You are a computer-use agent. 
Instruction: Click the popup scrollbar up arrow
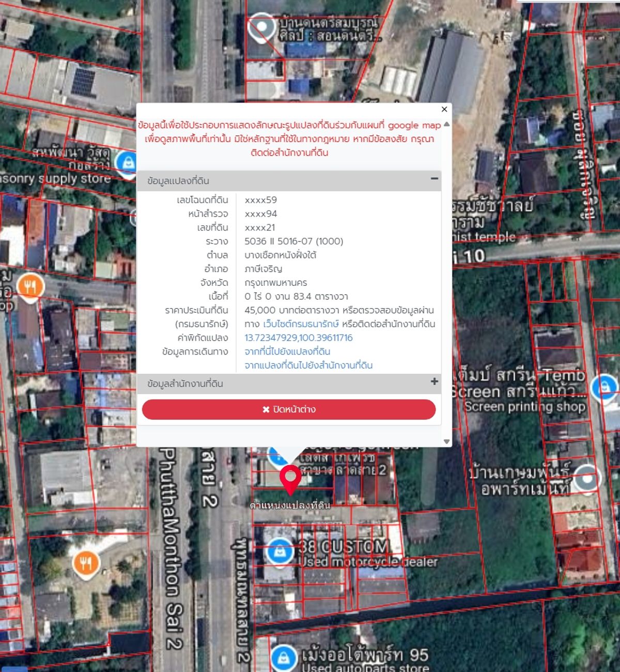tap(446, 124)
